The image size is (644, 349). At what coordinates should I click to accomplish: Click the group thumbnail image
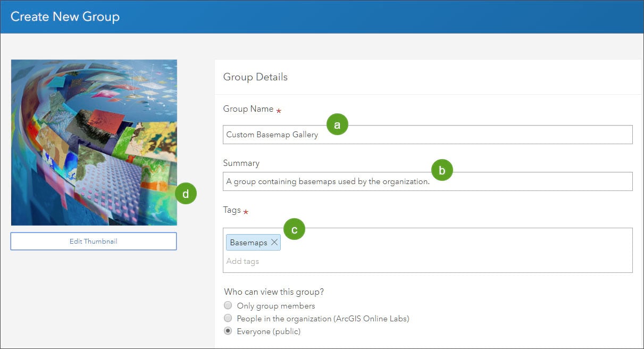[94, 142]
